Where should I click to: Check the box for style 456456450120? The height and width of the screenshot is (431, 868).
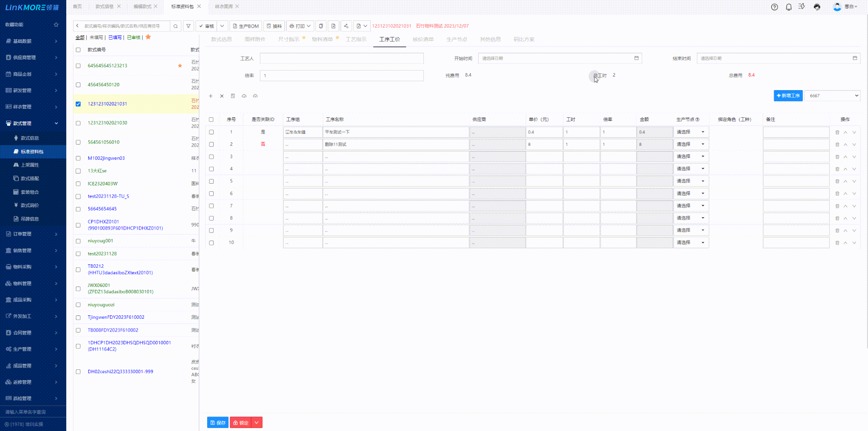(78, 85)
